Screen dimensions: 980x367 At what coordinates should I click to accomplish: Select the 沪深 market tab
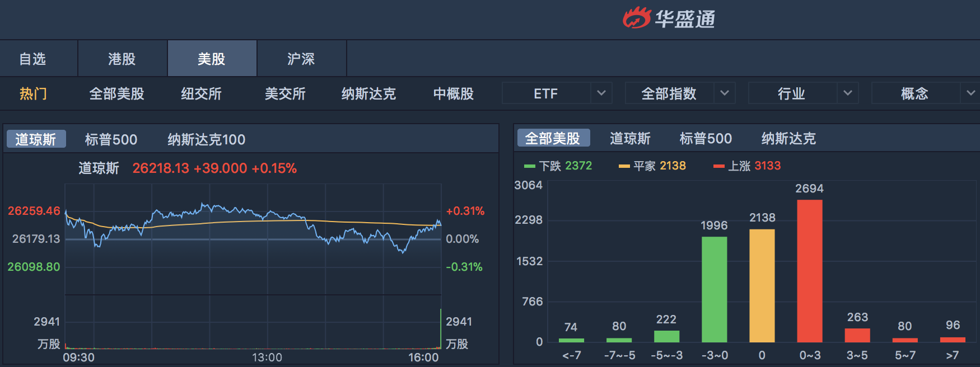tap(301, 59)
